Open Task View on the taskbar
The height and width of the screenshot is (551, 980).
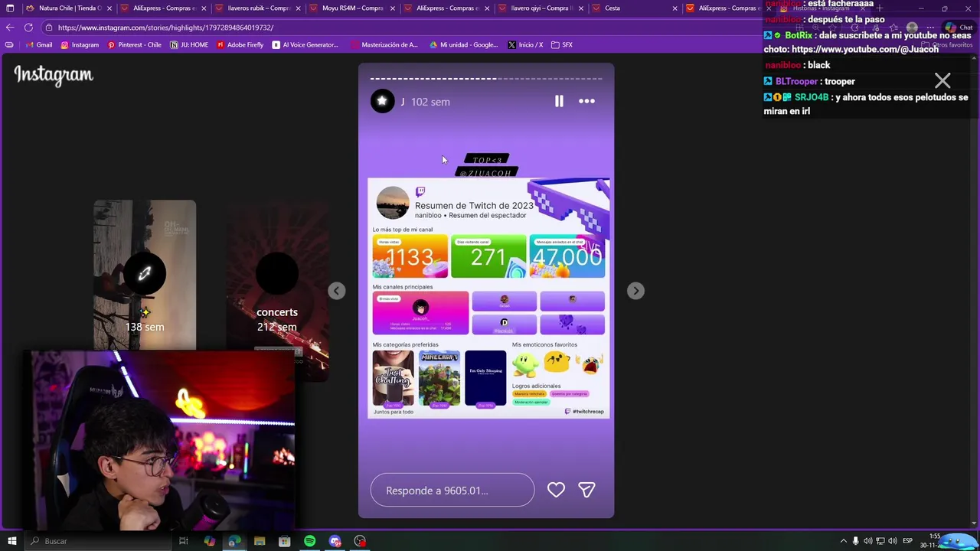(x=184, y=541)
